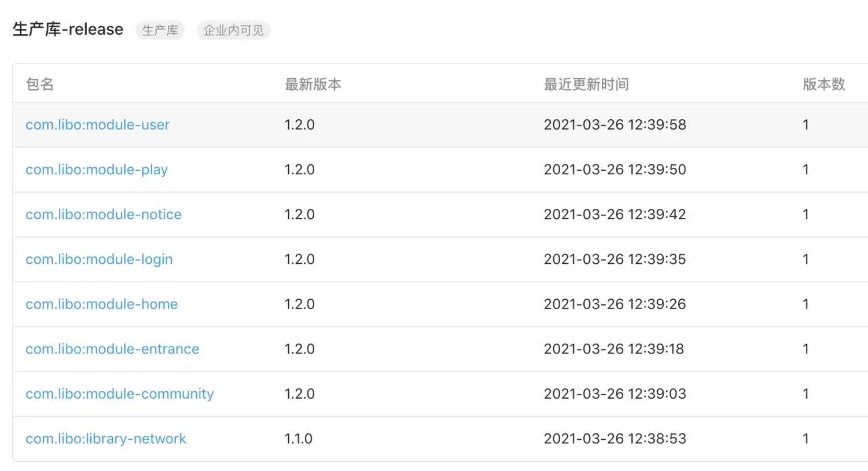This screenshot has height=471, width=868.
Task: Open the com.libo:module-play package
Action: 96,170
